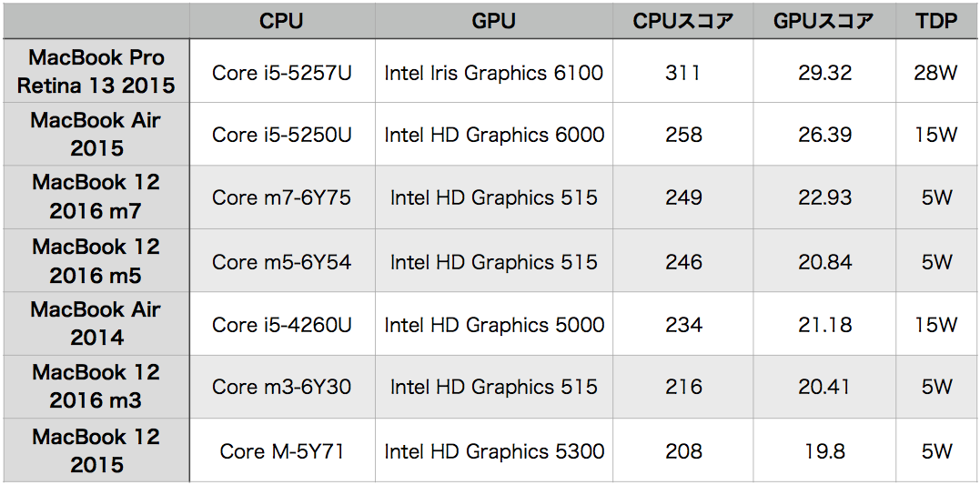The image size is (980, 485).
Task: Select the 28W TDP cell
Action: (935, 71)
